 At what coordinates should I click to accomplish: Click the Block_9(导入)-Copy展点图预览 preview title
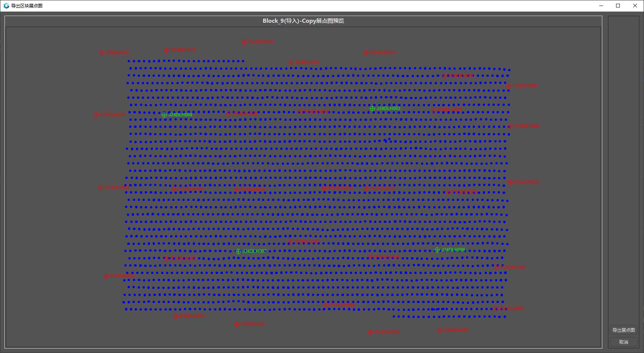(x=303, y=21)
